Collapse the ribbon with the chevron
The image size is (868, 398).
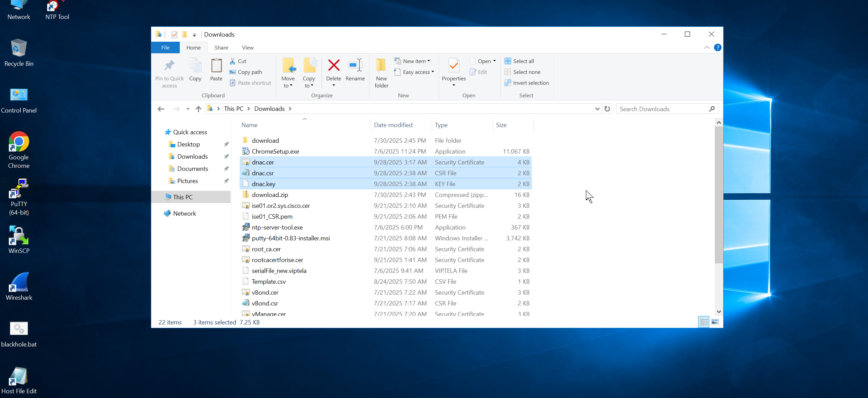pos(707,47)
